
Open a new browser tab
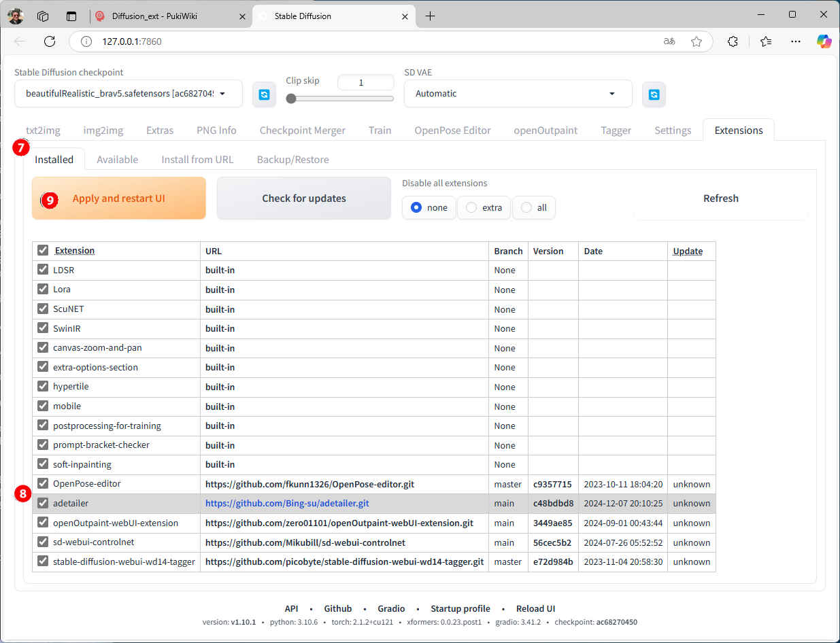tap(430, 16)
